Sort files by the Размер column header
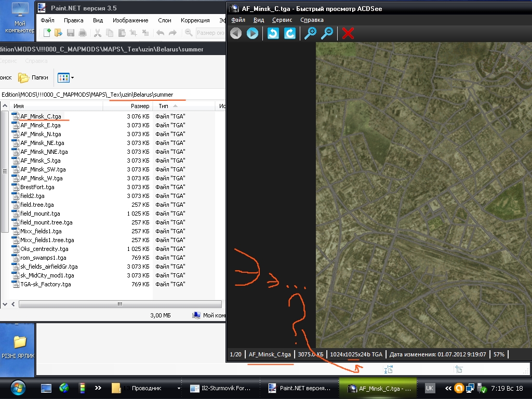Screen dimensions: 532x399 pyautogui.click(x=140, y=106)
